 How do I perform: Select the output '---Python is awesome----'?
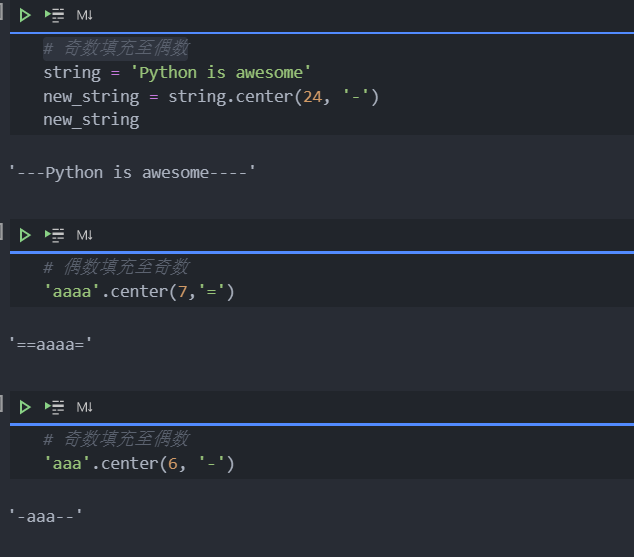pos(132,172)
